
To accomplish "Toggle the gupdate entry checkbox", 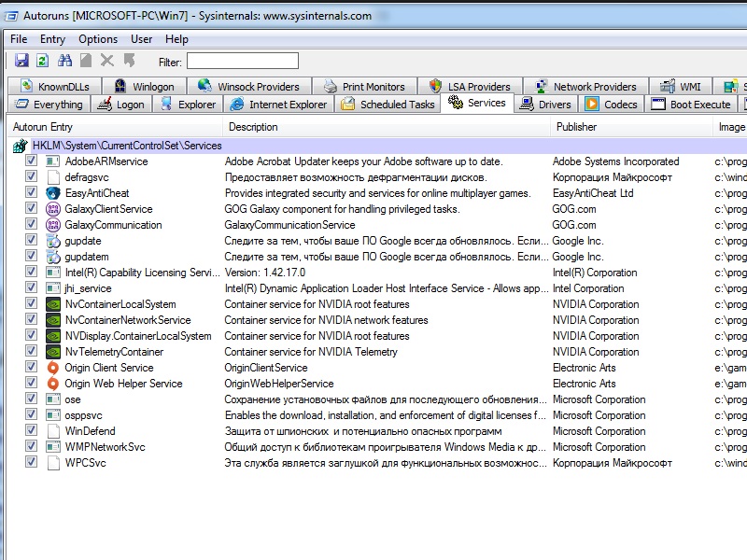I will coord(32,241).
